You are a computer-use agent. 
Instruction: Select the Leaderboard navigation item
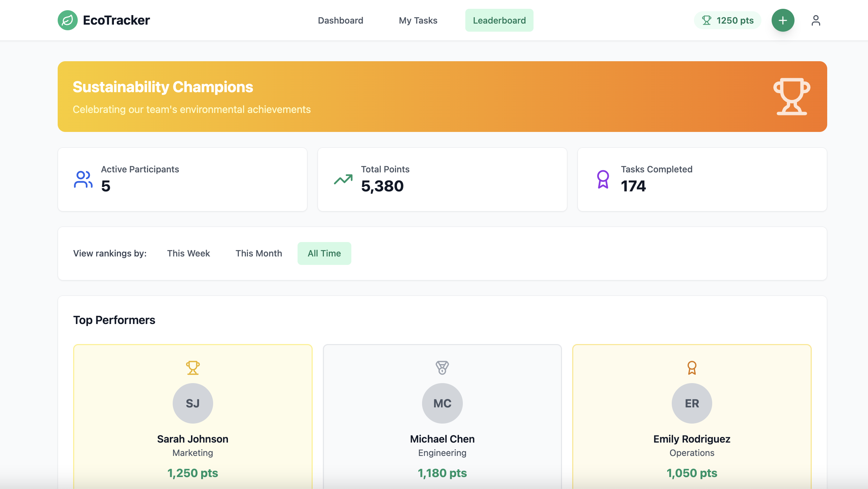point(499,20)
